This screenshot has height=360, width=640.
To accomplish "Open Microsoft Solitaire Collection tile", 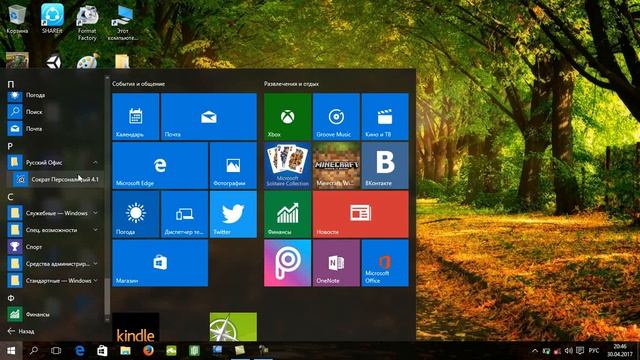I will [x=287, y=165].
